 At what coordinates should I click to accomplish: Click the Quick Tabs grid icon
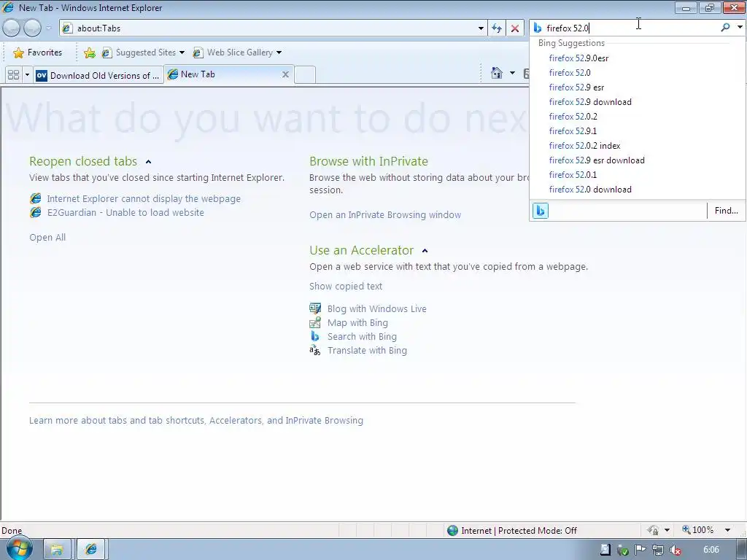coord(13,75)
